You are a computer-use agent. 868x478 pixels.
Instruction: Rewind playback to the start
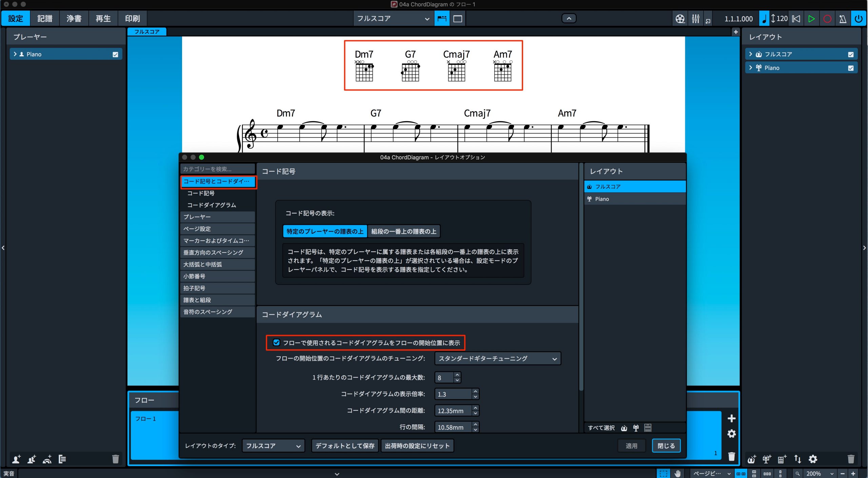[796, 19]
